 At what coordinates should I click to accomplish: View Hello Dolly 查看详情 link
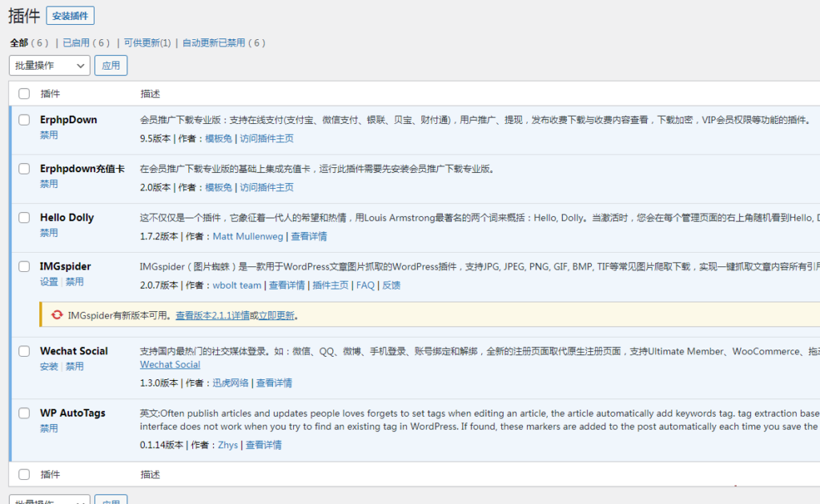point(309,236)
